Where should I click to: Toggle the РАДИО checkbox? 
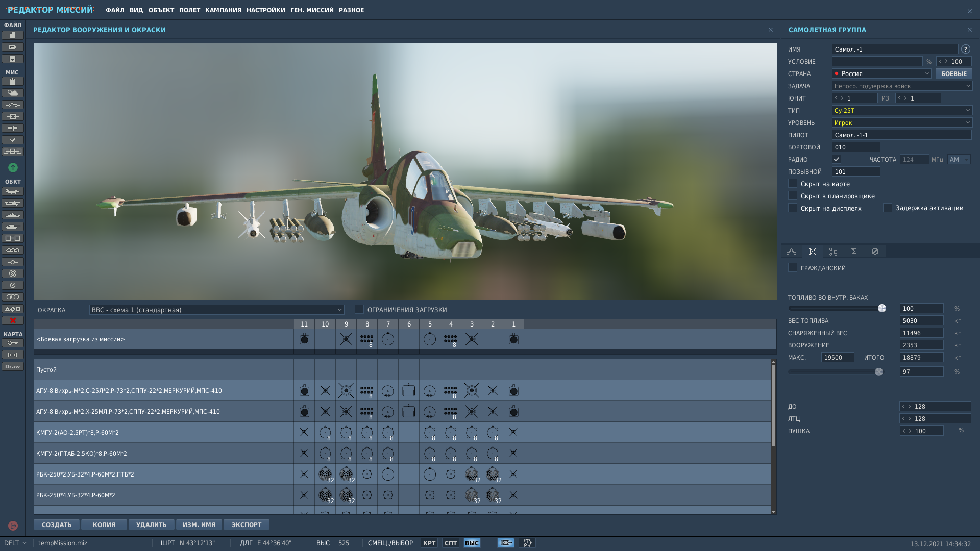(837, 159)
